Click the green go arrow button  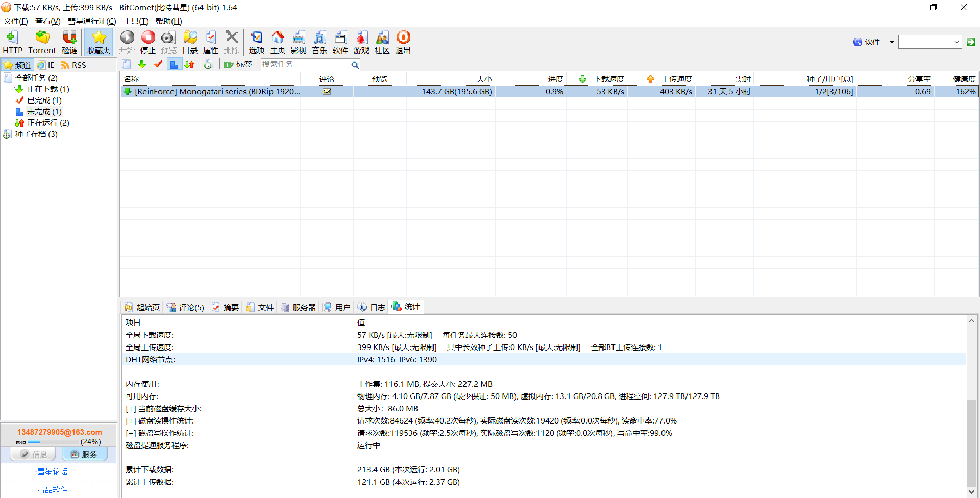(x=971, y=42)
